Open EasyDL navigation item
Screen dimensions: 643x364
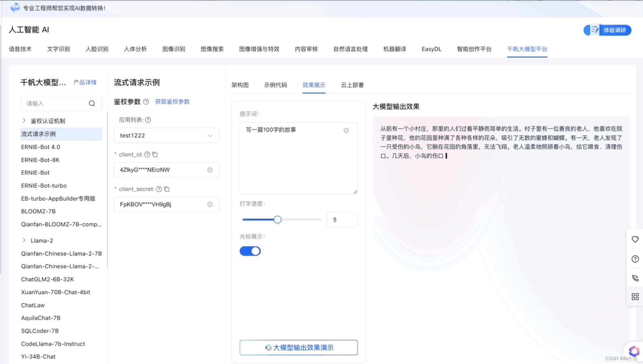[x=431, y=49]
